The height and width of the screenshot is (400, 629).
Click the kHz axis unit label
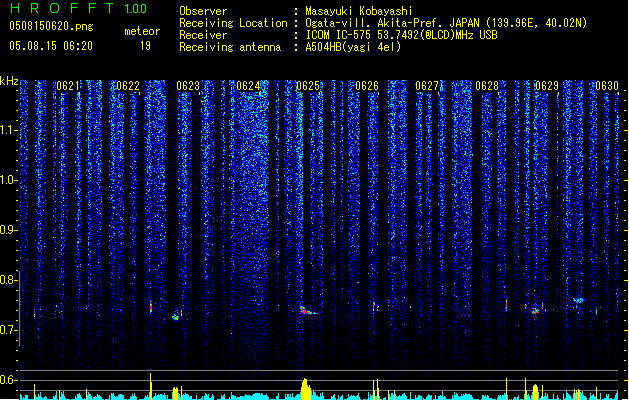[x=9, y=81]
